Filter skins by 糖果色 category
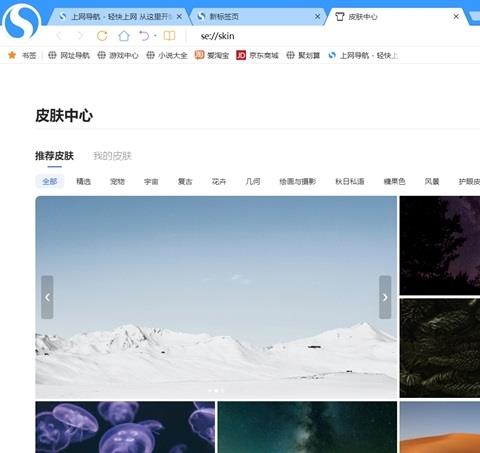The image size is (480, 453). tap(394, 181)
